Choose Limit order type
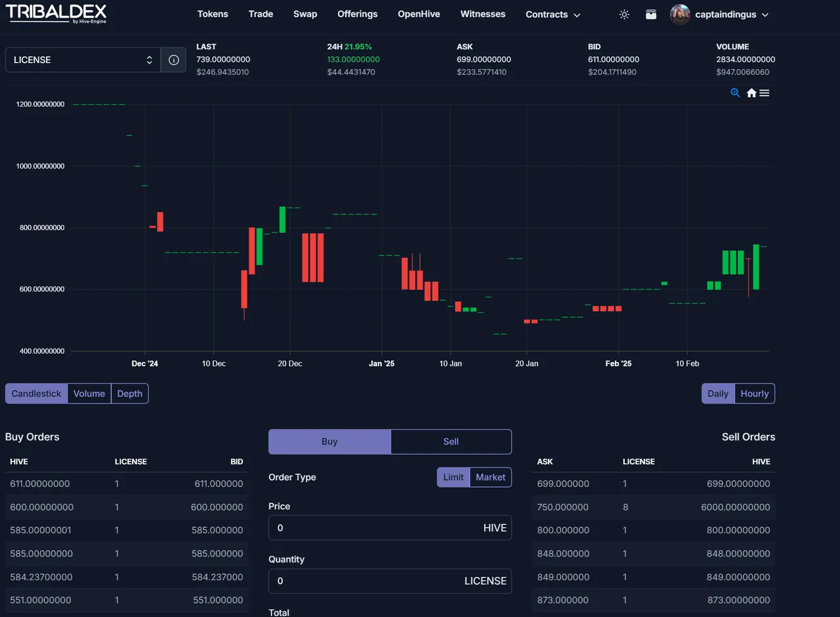This screenshot has width=840, height=617. [x=453, y=477]
